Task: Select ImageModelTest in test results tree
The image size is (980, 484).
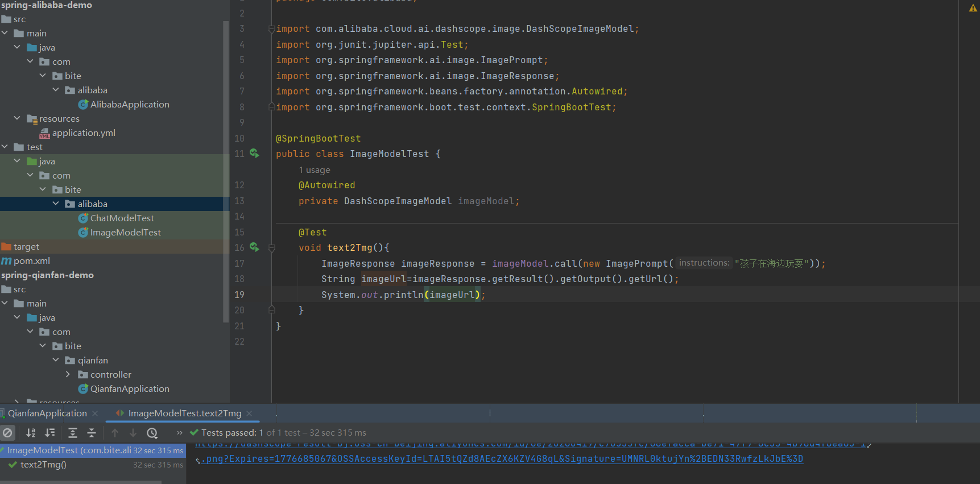Action: (93, 450)
